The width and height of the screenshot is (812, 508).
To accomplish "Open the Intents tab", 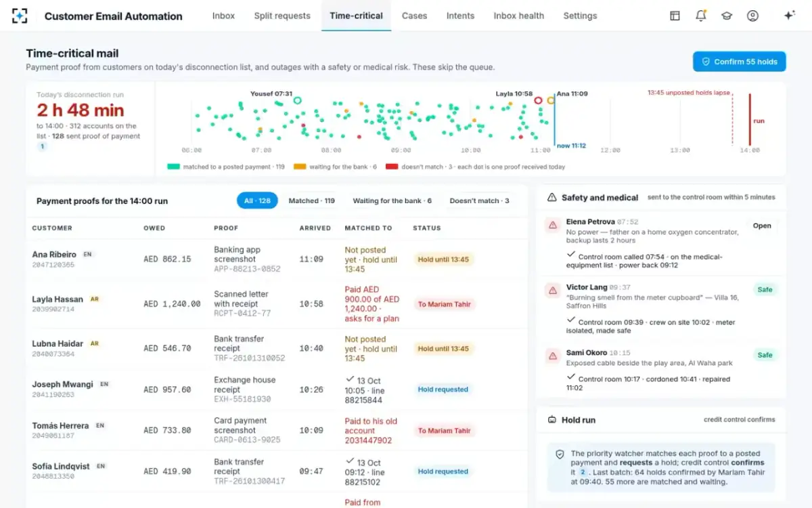I will point(460,16).
